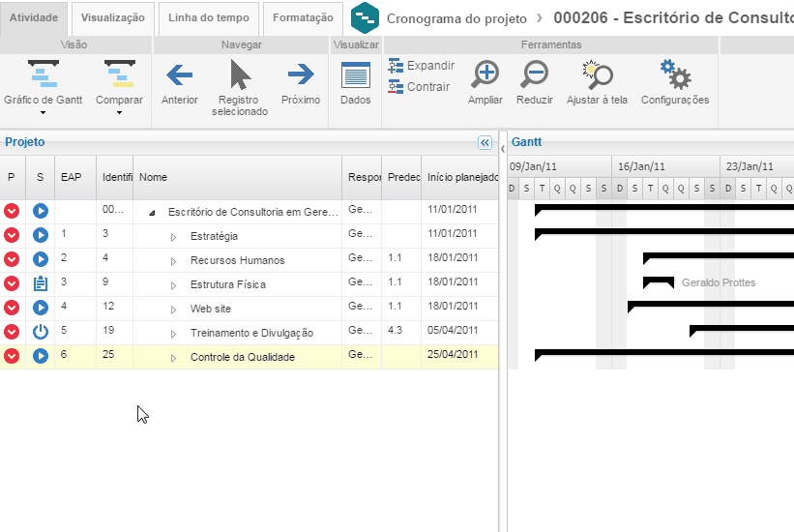Open the Dados view icon

click(356, 75)
